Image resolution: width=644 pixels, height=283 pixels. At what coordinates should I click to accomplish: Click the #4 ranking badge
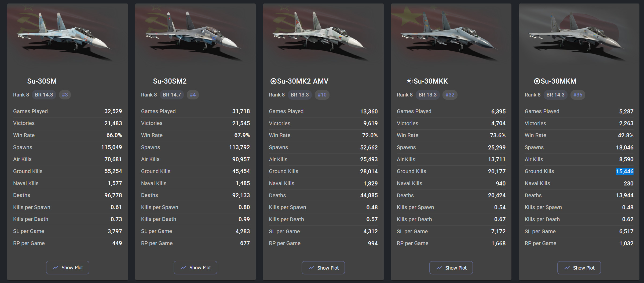pos(193,95)
